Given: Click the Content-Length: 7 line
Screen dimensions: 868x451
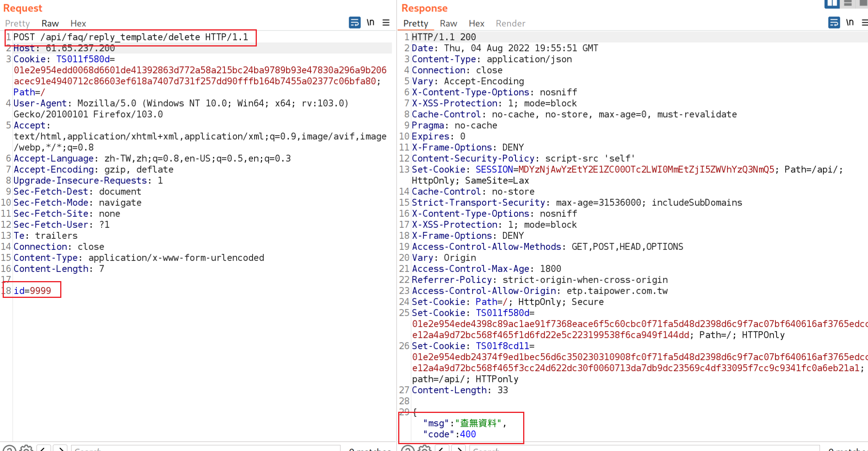Looking at the screenshot, I should [59, 269].
